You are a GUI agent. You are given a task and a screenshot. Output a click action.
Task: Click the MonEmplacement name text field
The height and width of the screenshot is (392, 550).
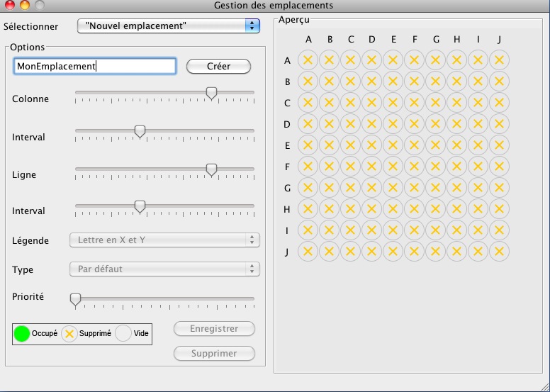pyautogui.click(x=95, y=67)
